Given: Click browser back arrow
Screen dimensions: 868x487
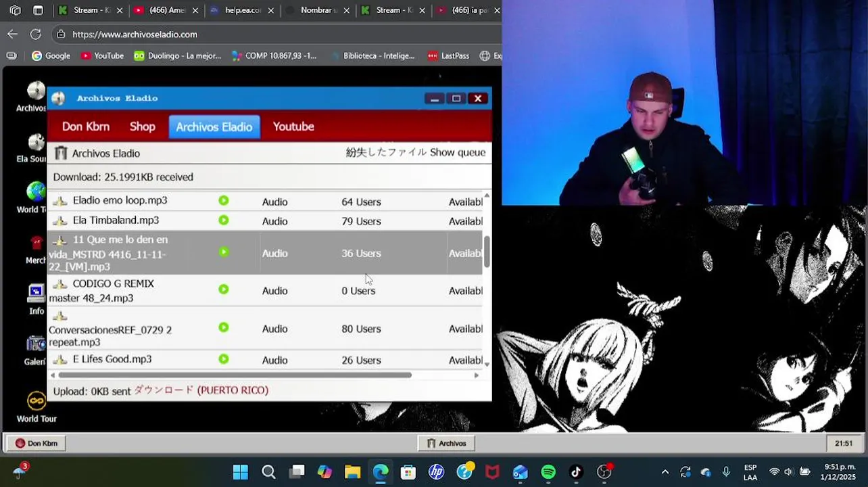Looking at the screenshot, I should point(13,34).
